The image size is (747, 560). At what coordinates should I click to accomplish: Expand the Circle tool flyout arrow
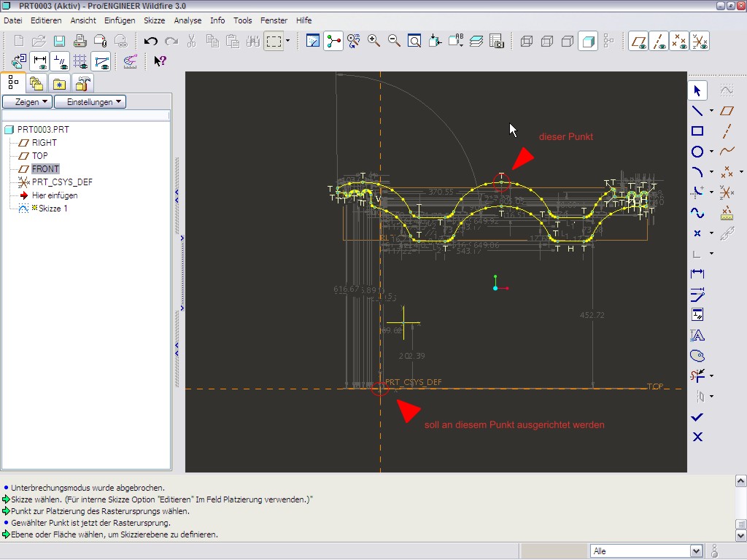point(711,152)
